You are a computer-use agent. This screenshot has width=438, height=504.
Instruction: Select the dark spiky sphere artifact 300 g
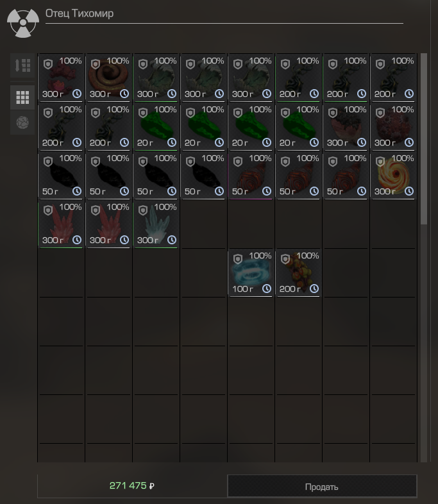coord(393,127)
